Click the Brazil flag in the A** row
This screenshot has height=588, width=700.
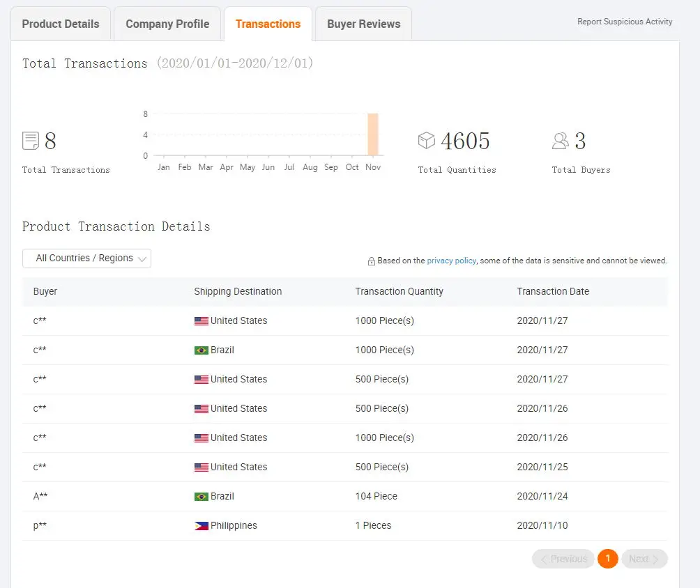pos(201,497)
